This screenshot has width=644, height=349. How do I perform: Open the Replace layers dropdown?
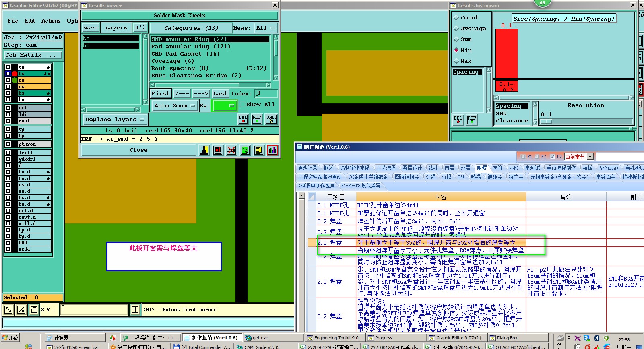point(115,120)
